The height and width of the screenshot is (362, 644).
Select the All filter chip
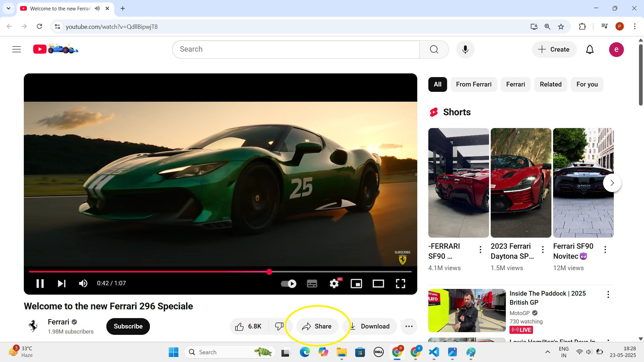click(x=437, y=84)
